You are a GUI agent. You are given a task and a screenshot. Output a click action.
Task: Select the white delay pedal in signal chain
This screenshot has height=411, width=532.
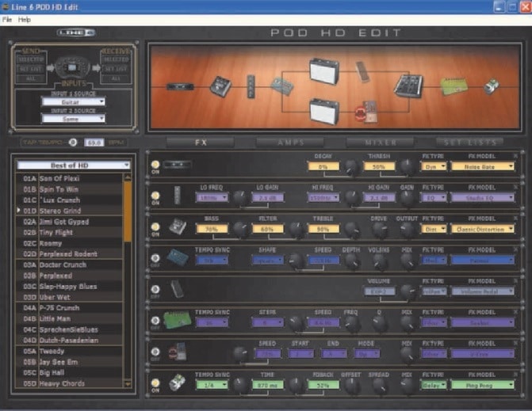click(492, 87)
